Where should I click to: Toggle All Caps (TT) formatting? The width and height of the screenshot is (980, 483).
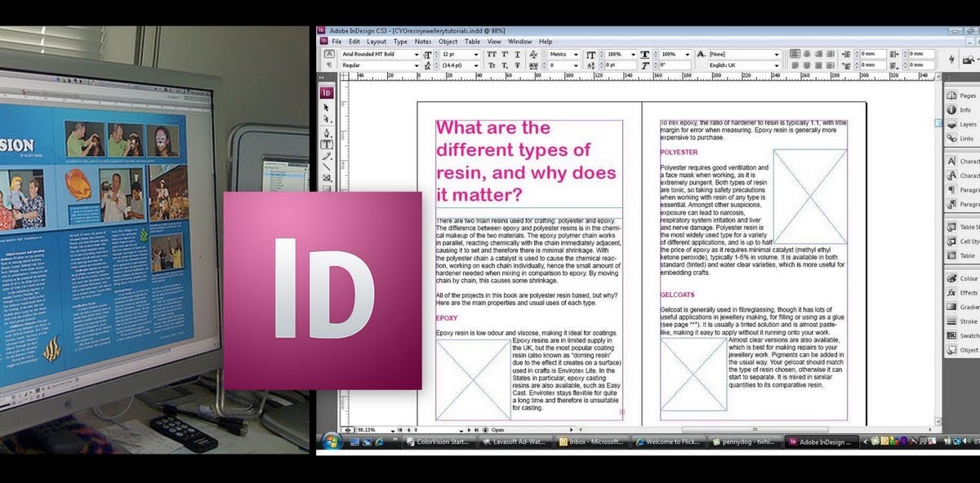point(492,54)
